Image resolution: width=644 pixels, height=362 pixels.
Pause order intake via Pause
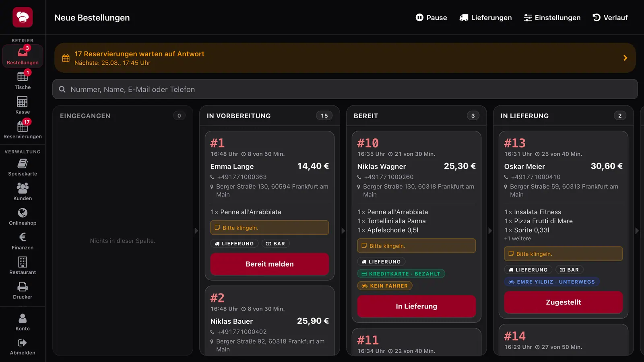[x=431, y=18]
